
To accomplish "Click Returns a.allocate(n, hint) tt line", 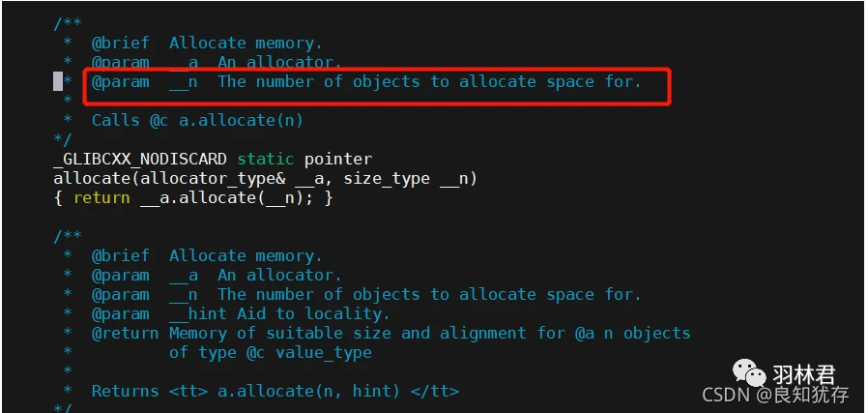I will pos(275,392).
